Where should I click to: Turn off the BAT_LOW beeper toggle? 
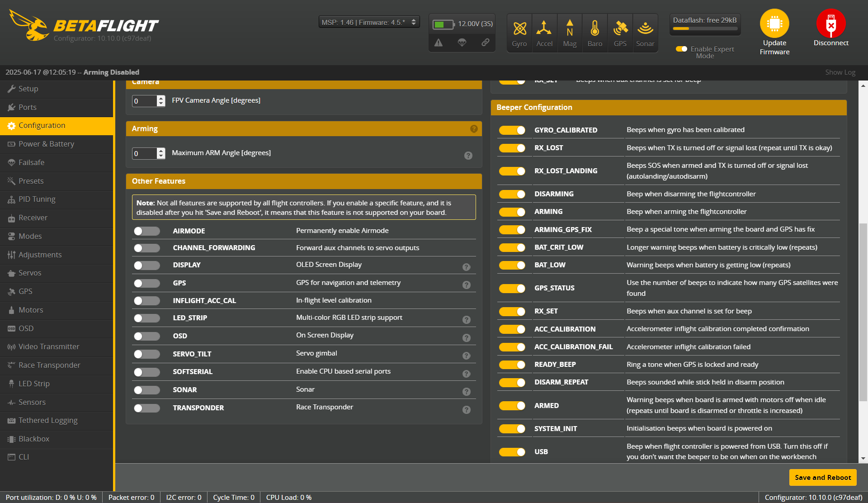pos(512,265)
